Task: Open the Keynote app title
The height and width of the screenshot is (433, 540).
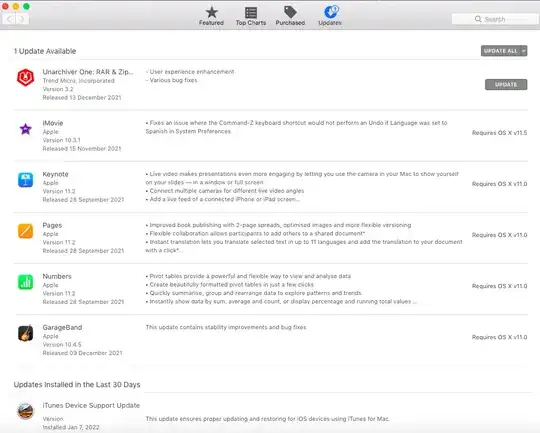Action: (55, 174)
